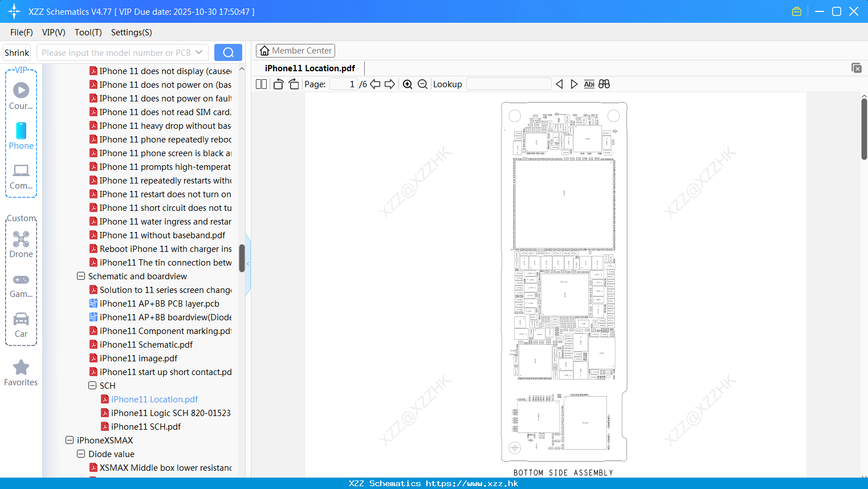Select the Phone category icon

pyautogui.click(x=21, y=136)
